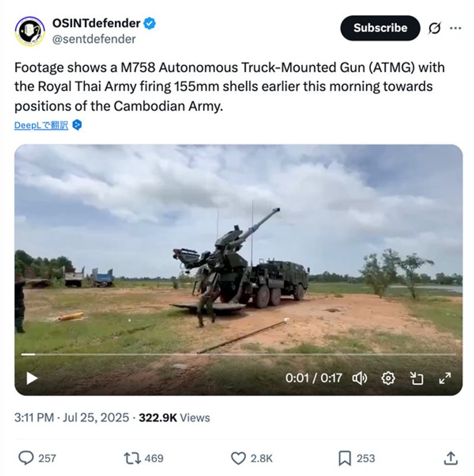Open the three-dot more options menu
474x476 pixels.
(x=455, y=28)
